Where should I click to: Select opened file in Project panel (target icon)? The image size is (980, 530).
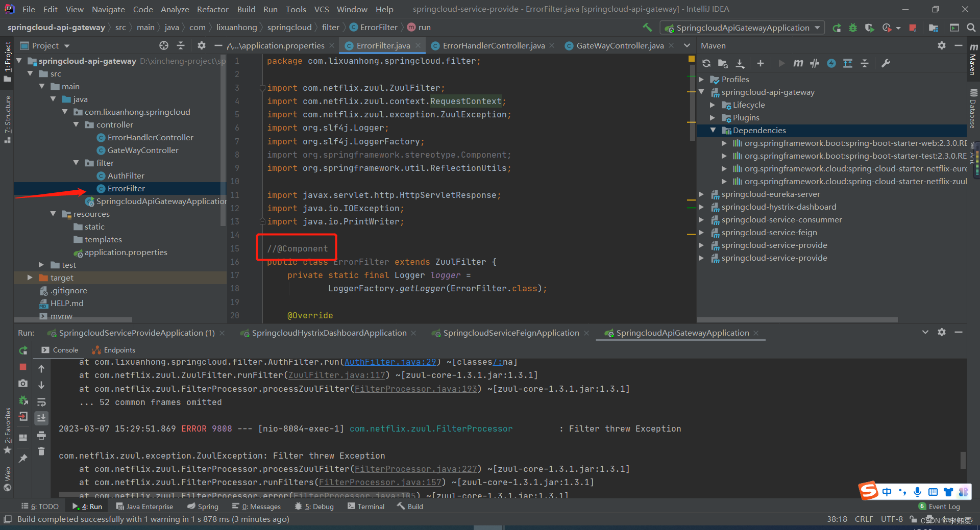164,45
